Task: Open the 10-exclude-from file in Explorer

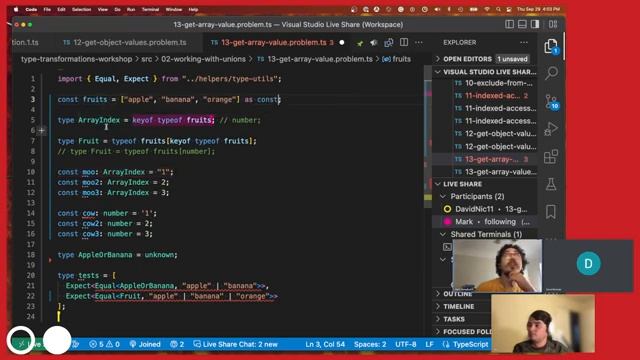Action: 494,83
